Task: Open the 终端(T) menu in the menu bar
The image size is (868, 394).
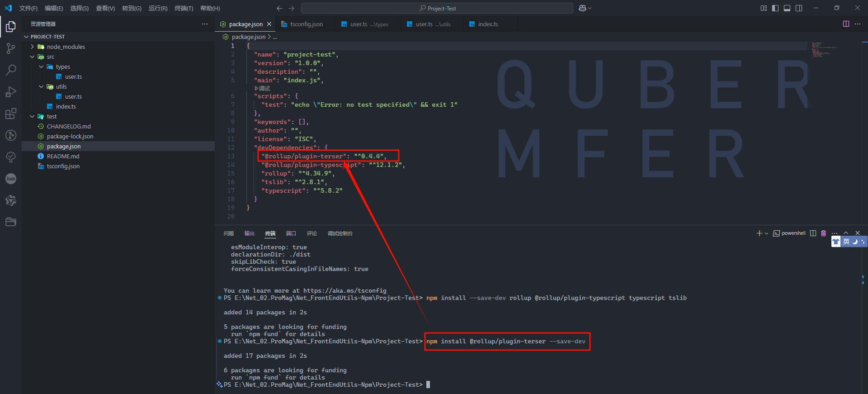Action: 184,8
